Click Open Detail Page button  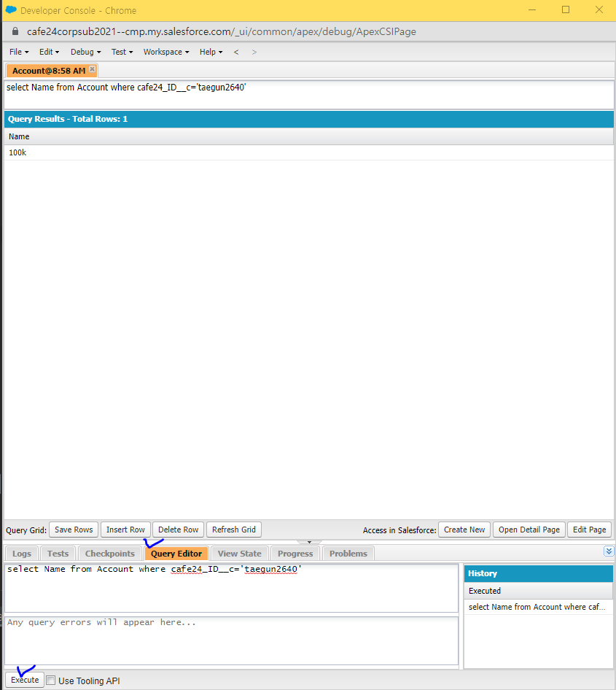529,530
